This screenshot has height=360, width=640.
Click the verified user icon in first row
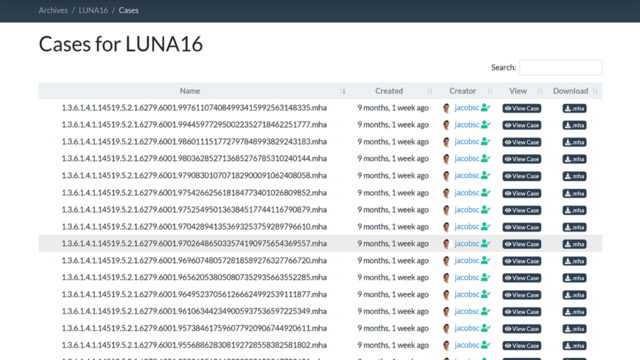485,108
